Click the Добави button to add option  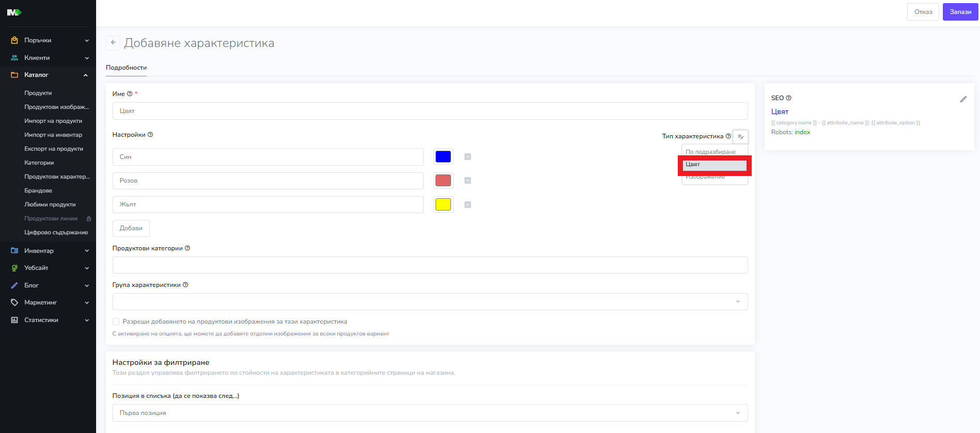(131, 228)
